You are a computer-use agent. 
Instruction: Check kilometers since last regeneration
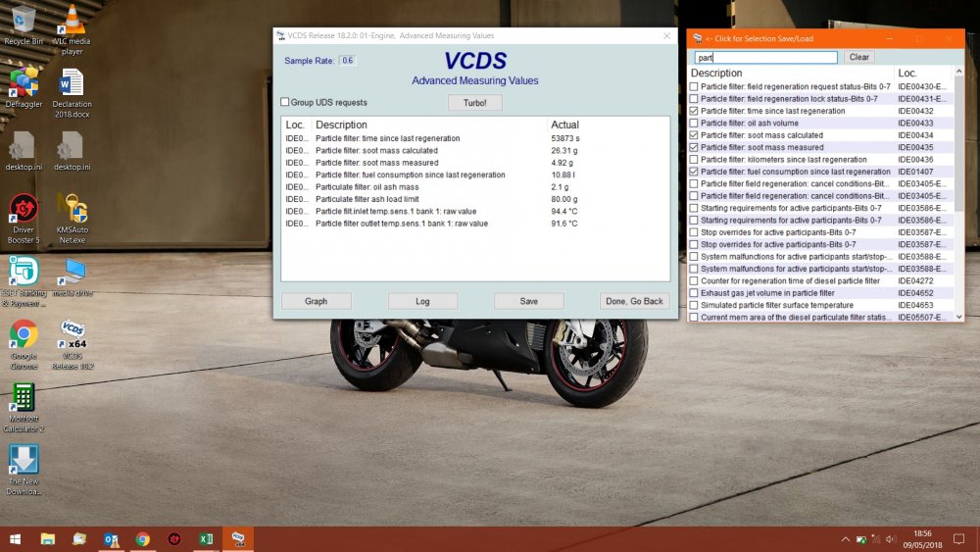tap(694, 160)
